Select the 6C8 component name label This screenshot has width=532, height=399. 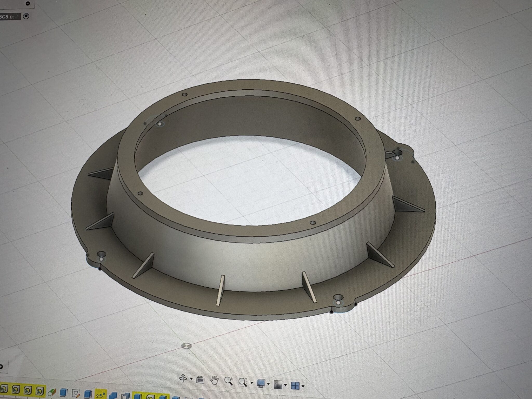(x=9, y=17)
